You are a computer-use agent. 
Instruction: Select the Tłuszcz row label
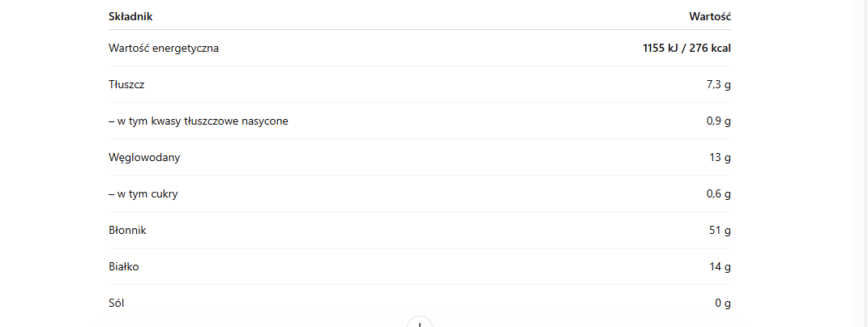click(127, 84)
